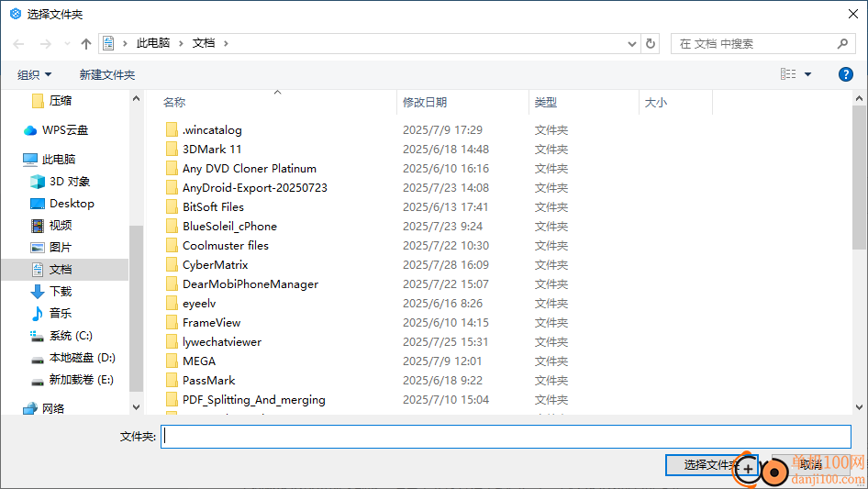This screenshot has width=868, height=489.
Task: Refresh the current folder view
Action: [651, 43]
